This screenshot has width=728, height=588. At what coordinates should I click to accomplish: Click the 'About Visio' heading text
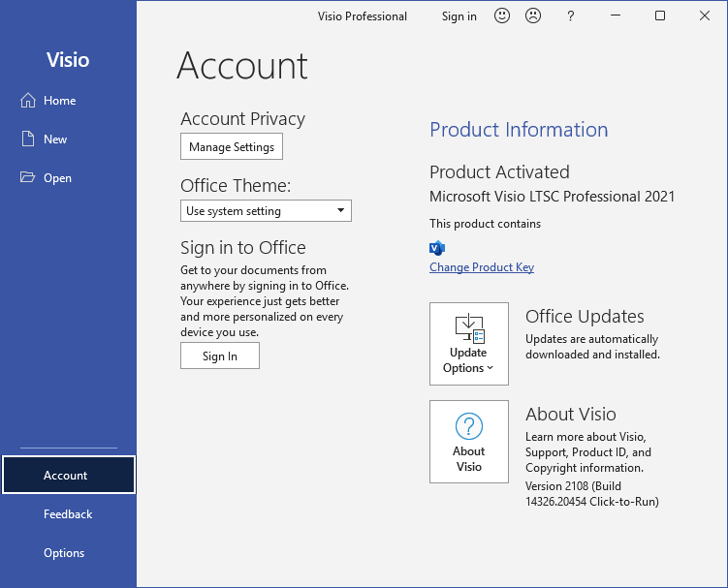[x=571, y=414]
